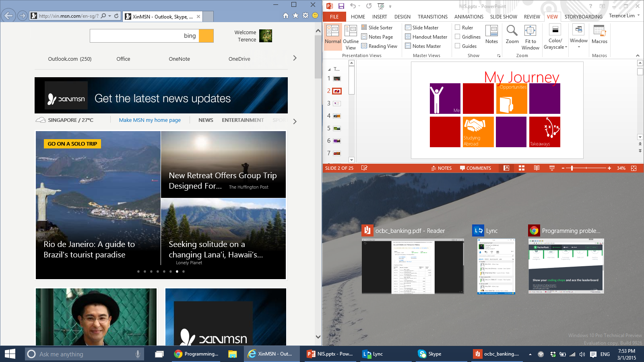The image size is (644, 362).
Task: Click the Internet Explorer home icon
Action: point(286,16)
